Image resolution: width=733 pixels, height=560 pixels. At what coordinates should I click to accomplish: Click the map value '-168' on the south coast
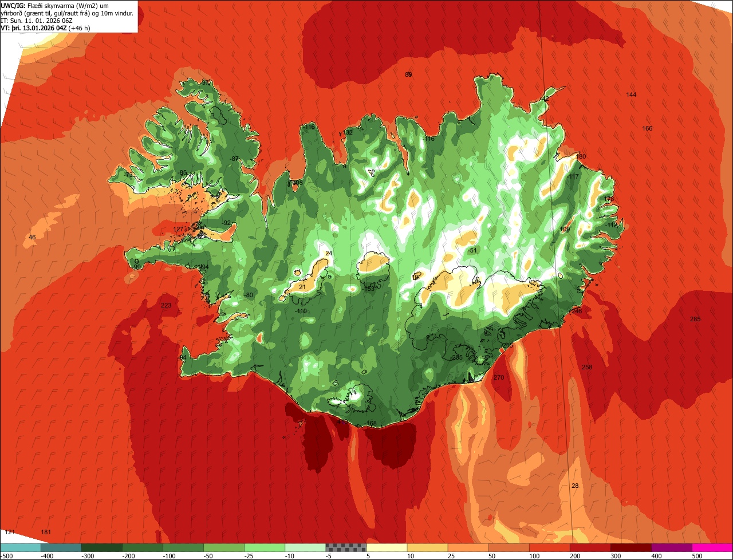coord(371,424)
